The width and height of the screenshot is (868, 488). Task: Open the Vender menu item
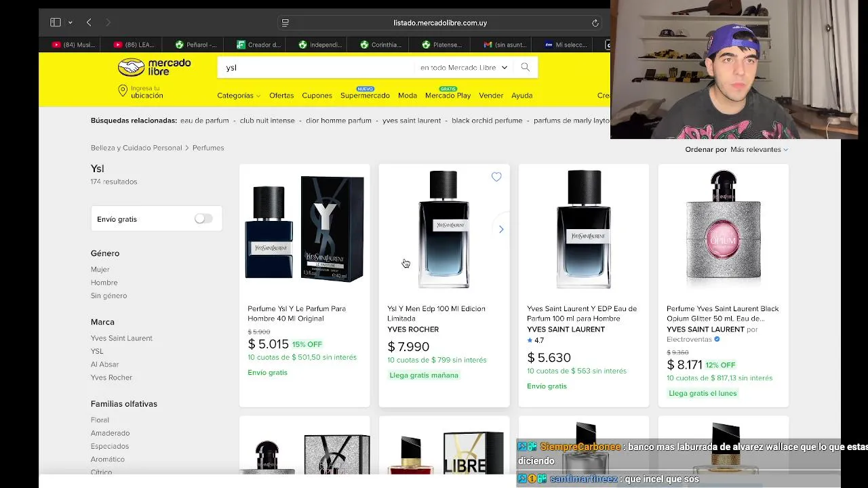[x=491, y=96]
